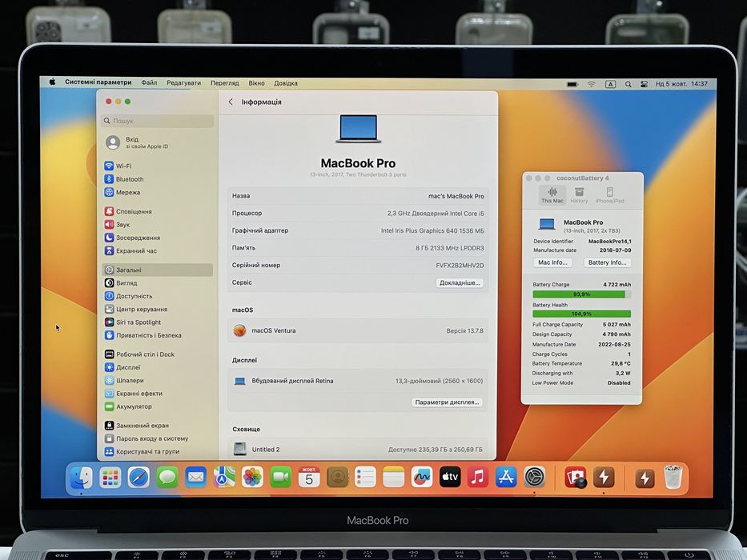The height and width of the screenshot is (560, 747).
Task: Open Music from the Dock
Action: 478,477
